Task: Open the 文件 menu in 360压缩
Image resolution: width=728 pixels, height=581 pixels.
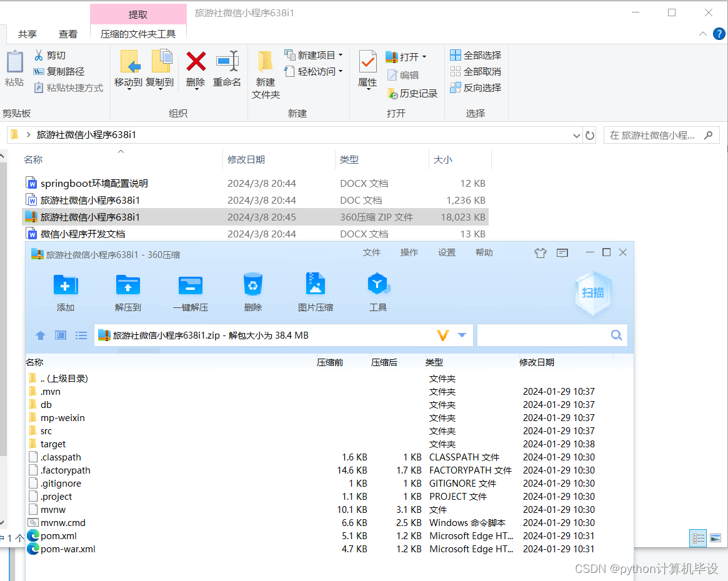Action: click(x=371, y=252)
